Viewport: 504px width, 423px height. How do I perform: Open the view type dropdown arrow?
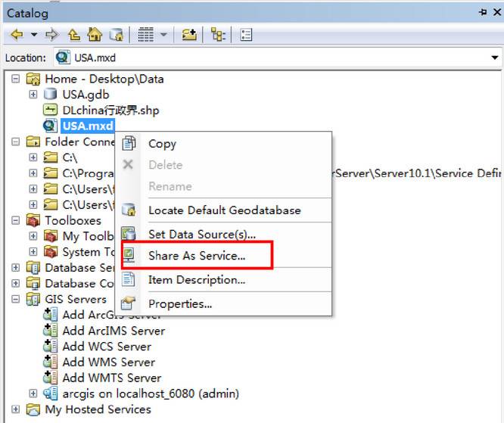coord(163,34)
